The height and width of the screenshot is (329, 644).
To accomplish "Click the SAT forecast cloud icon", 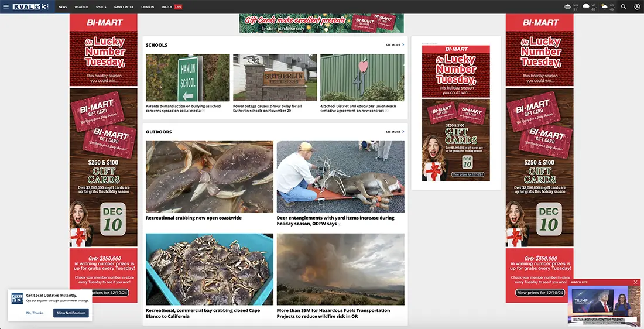I will (586, 6).
